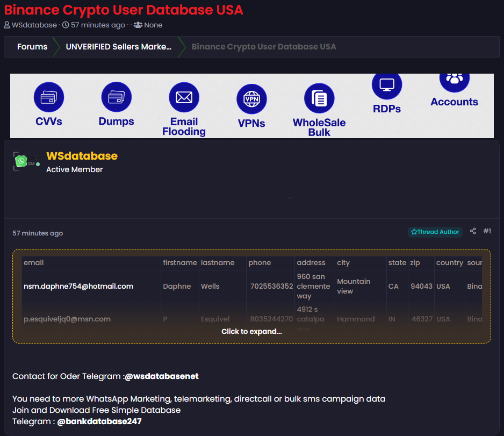
Task: Click phone number 8035244270
Action: [271, 319]
